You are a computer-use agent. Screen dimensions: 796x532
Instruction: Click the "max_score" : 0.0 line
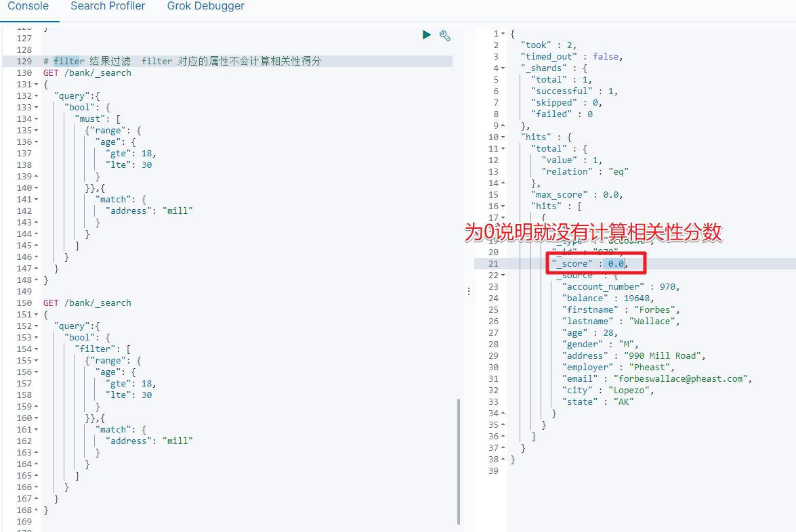577,195
